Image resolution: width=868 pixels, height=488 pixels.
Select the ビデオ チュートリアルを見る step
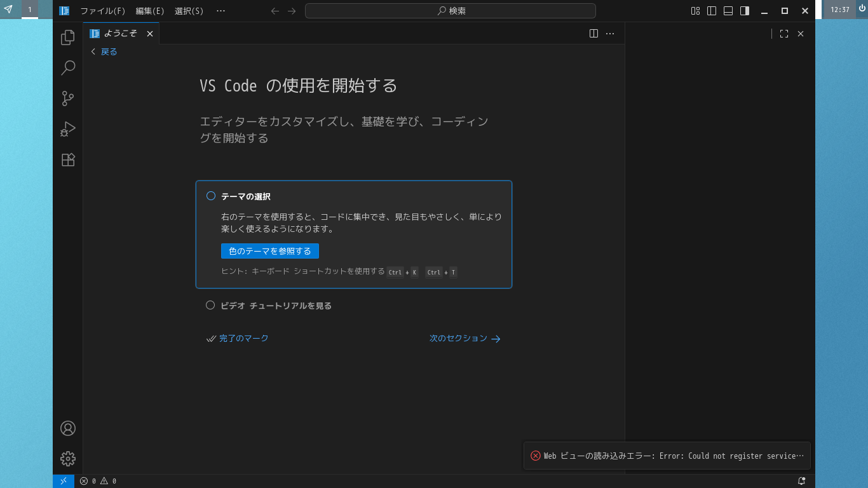276,306
